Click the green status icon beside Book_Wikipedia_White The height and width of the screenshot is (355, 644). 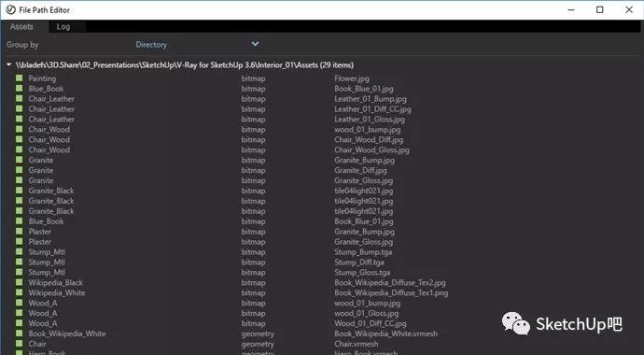19,334
